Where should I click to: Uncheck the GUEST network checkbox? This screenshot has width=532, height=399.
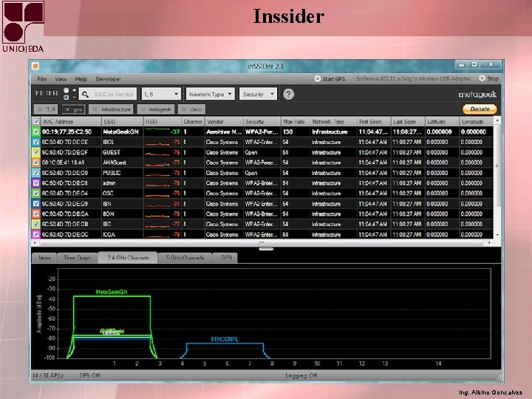point(36,152)
